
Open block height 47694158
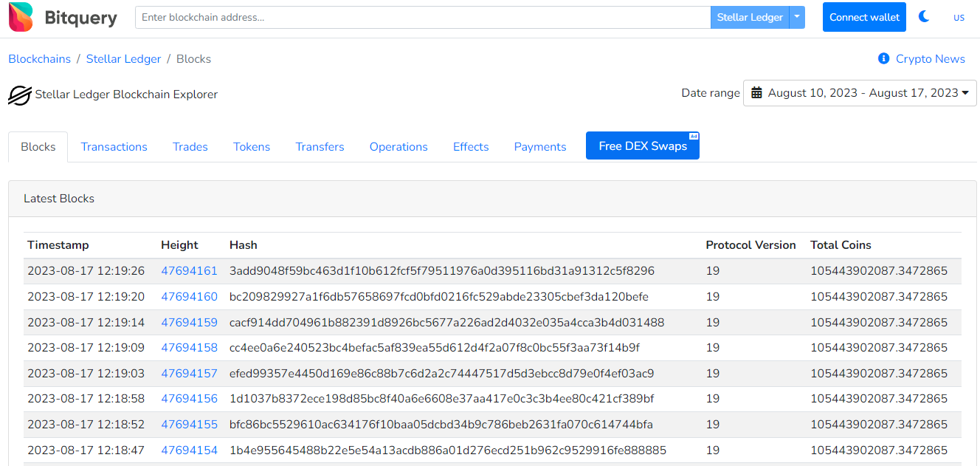[190, 348]
